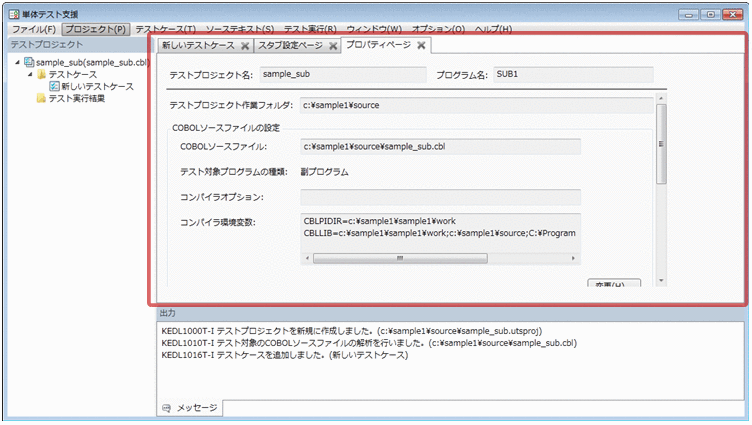
Task: Click the KEDL1010T-I output message line
Action: coord(369,343)
